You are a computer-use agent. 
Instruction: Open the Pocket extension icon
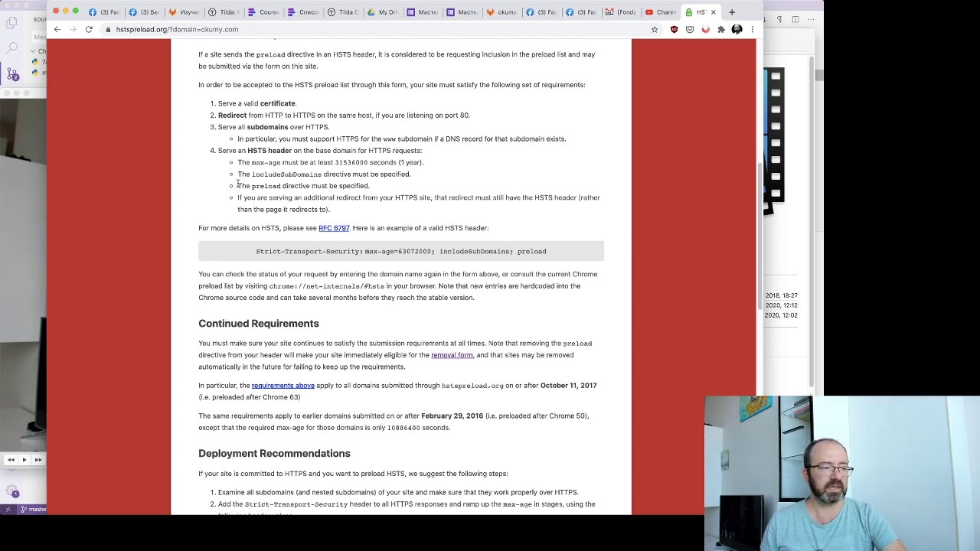click(690, 29)
